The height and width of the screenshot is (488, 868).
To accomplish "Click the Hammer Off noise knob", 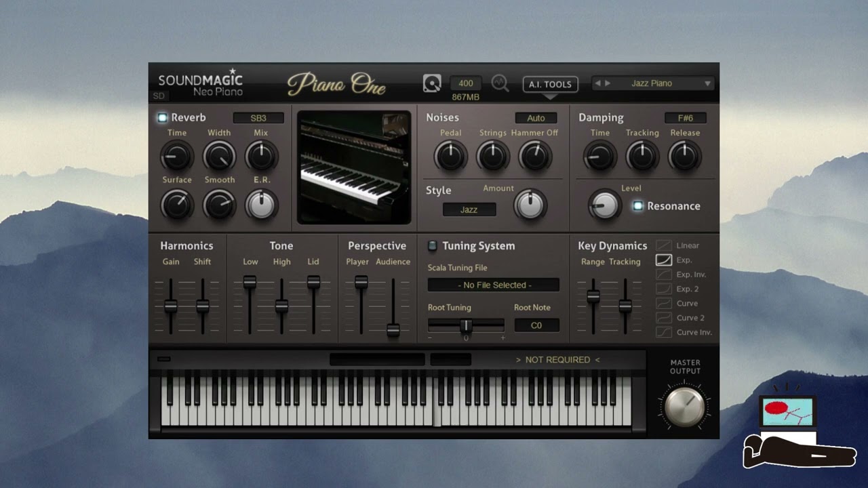I will [535, 157].
